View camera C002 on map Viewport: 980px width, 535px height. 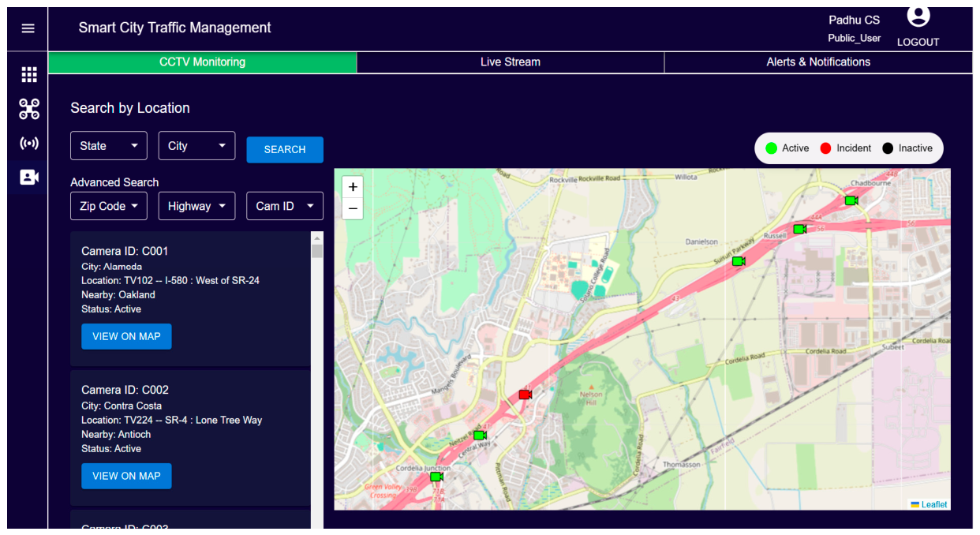tap(126, 476)
